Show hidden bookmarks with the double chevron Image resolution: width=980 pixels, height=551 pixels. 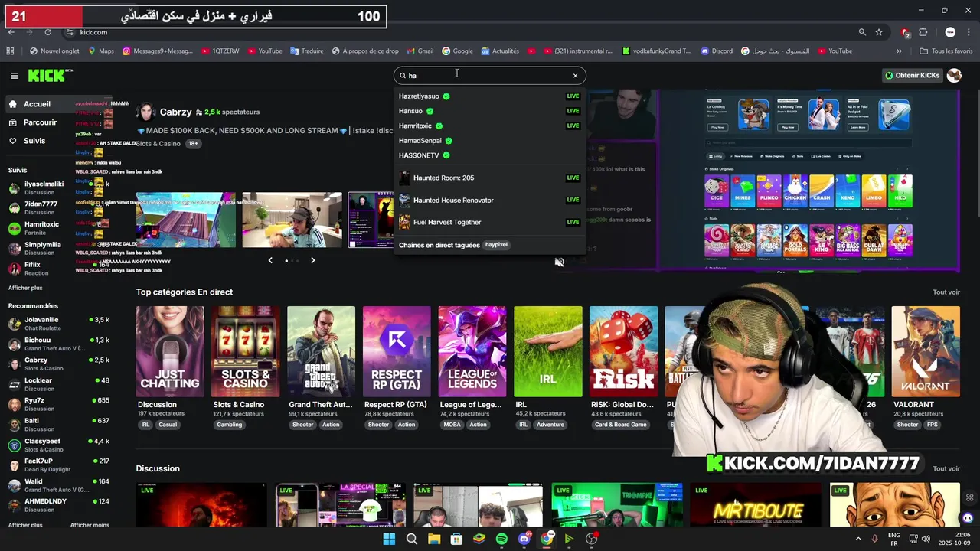900,51
